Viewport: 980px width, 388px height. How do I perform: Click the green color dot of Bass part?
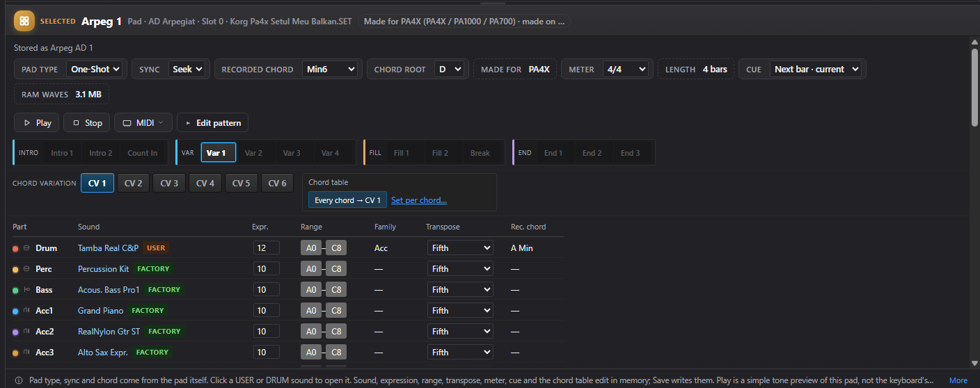point(15,290)
